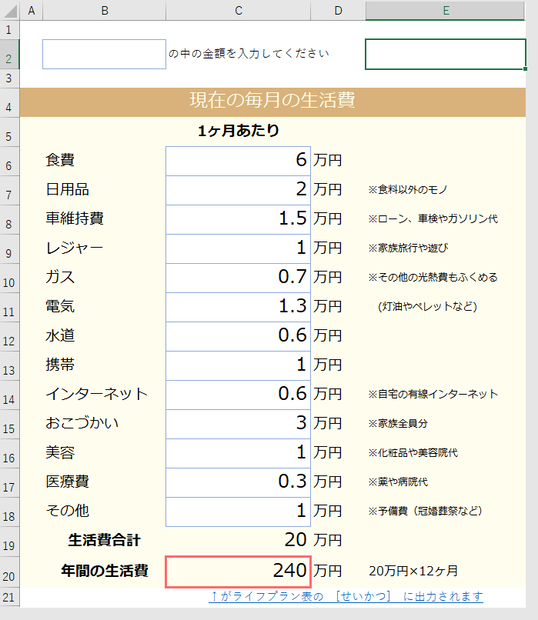Select the 現在の毎月の生活費 title banner

[x=272, y=102]
